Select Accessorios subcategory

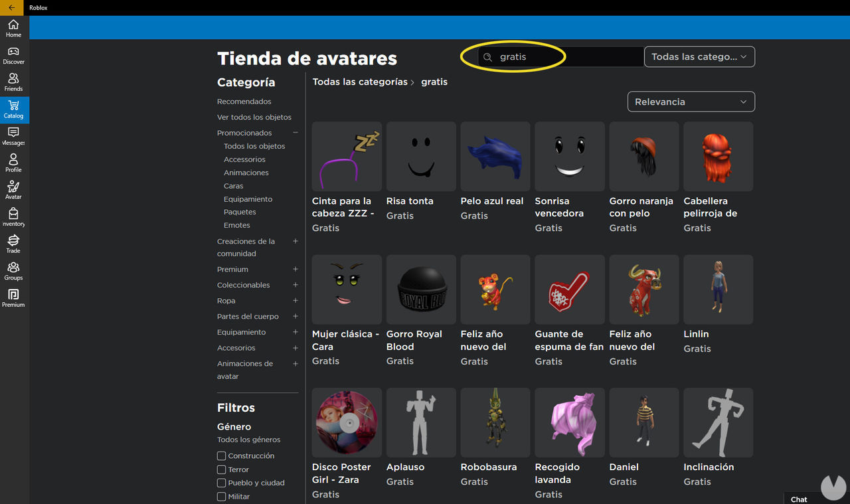click(244, 159)
